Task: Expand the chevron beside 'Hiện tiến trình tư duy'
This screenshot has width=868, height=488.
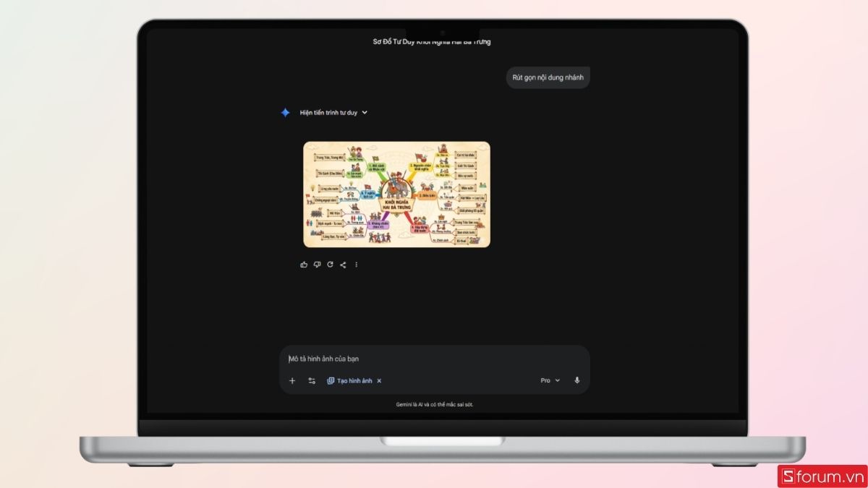Action: (x=365, y=113)
